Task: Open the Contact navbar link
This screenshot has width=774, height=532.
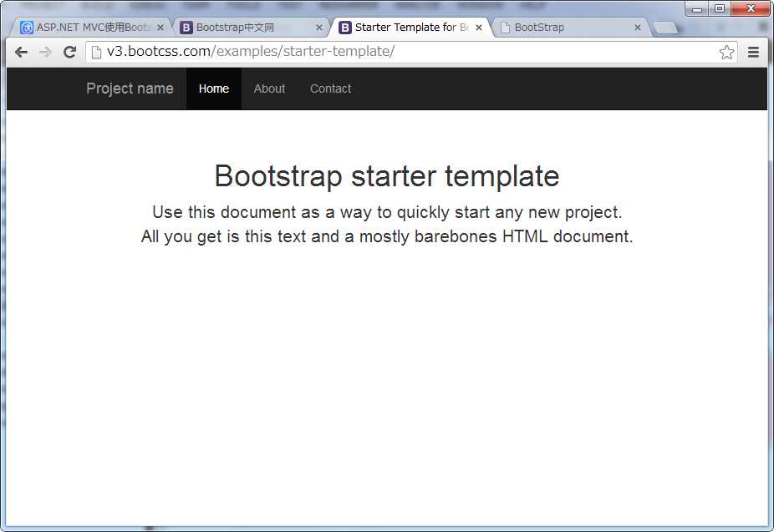Action: tap(331, 89)
